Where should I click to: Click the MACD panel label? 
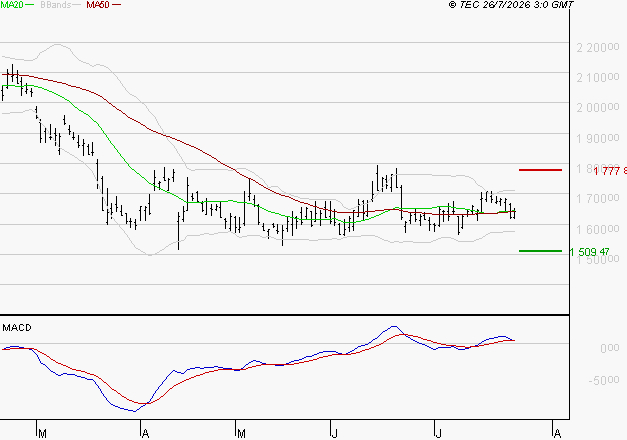click(17, 328)
